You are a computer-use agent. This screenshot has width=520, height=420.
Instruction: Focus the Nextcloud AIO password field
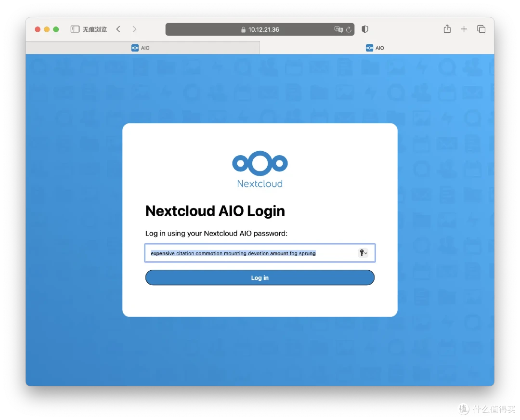[x=260, y=253]
